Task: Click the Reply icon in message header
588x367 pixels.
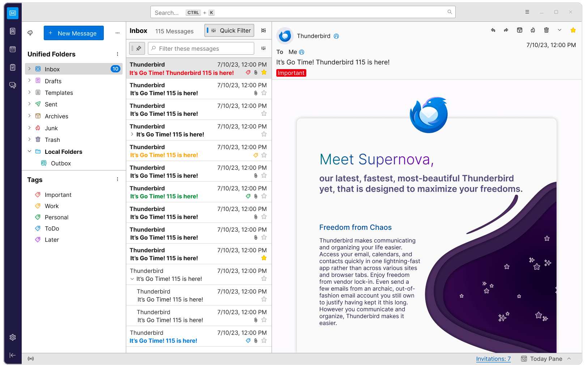Action: tap(493, 30)
